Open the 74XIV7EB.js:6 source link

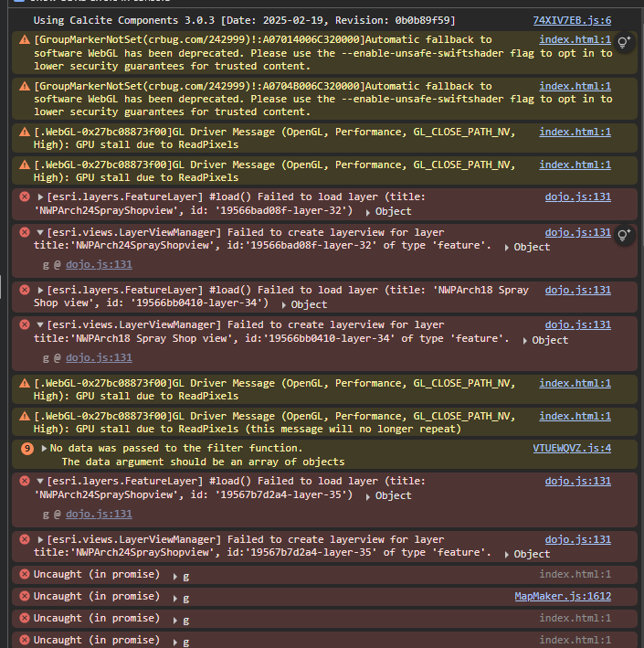click(572, 20)
